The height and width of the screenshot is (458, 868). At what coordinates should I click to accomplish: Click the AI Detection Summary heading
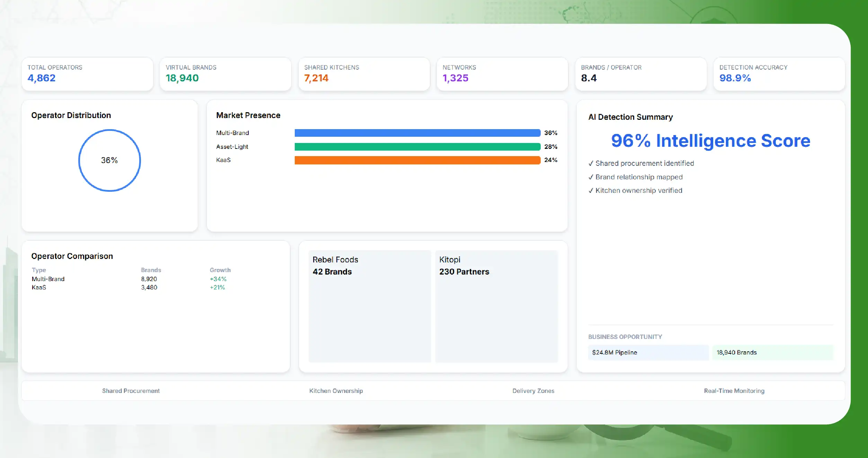click(x=630, y=117)
